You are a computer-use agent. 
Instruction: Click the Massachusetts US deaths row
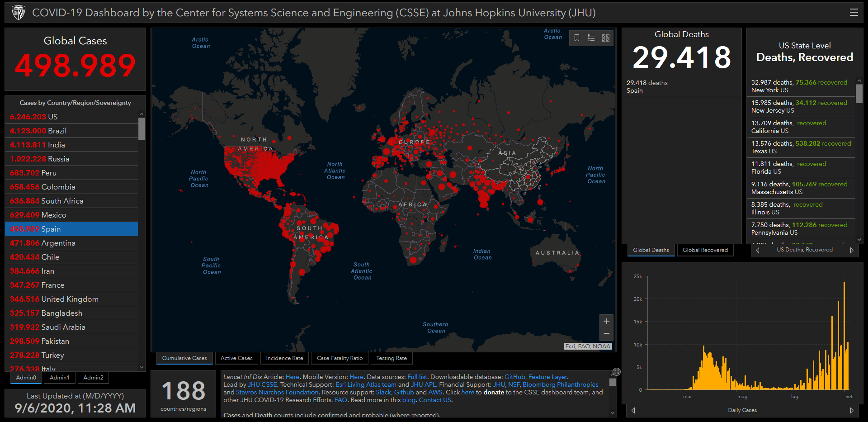pyautogui.click(x=801, y=188)
